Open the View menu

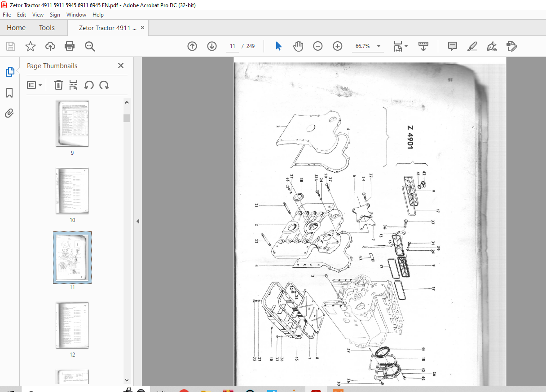(38, 15)
